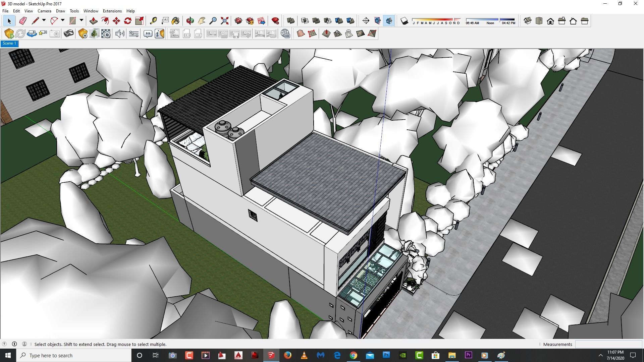Toggle Display Section Planes

pos(377,21)
